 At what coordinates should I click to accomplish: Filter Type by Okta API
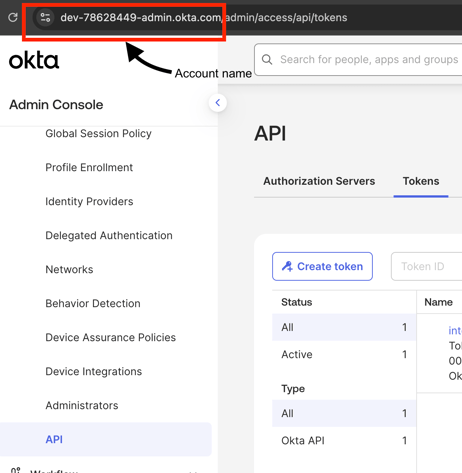pos(344,441)
